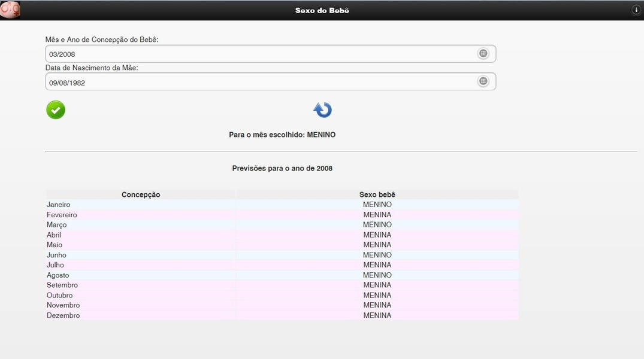
Task: Select the Abril row
Action: point(282,235)
